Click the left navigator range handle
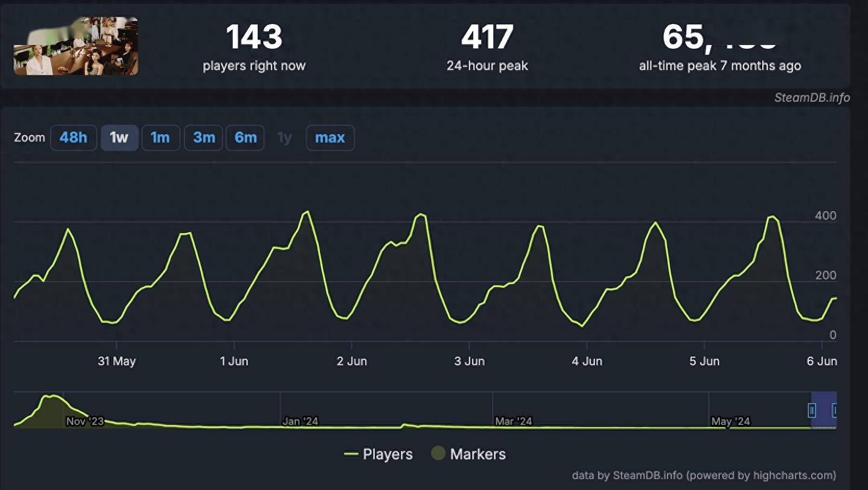868x490 pixels. pos(812,410)
